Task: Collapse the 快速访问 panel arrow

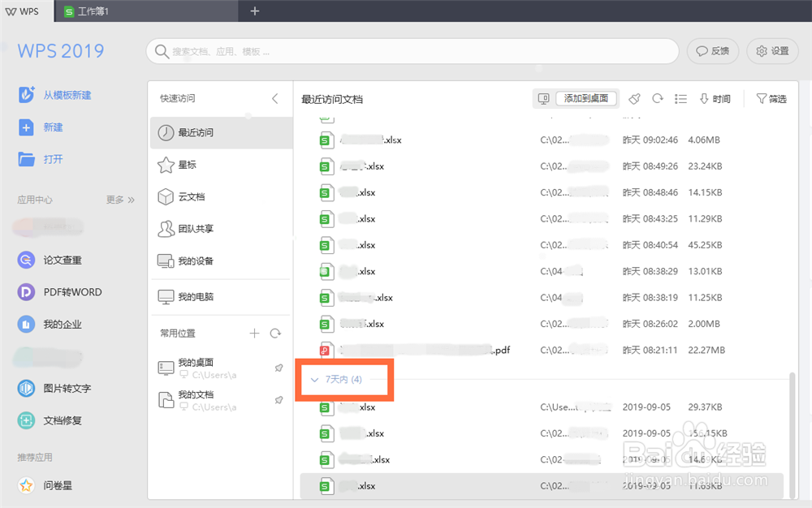Action: 275,98
